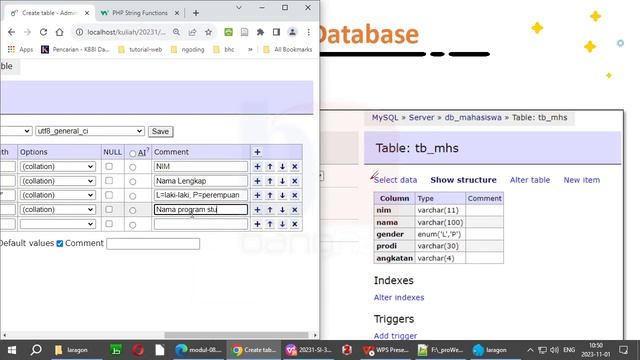Uncheck the Comment checkbox

click(x=60, y=243)
